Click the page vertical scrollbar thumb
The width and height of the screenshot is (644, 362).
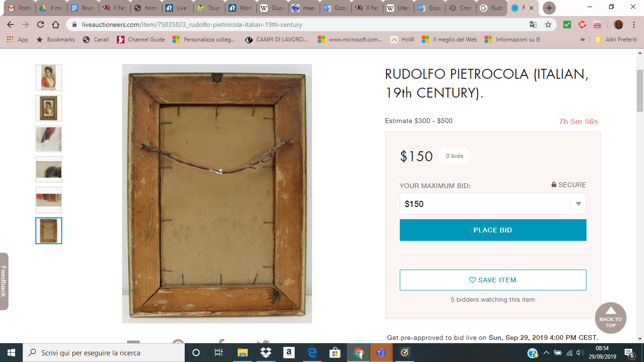640,90
